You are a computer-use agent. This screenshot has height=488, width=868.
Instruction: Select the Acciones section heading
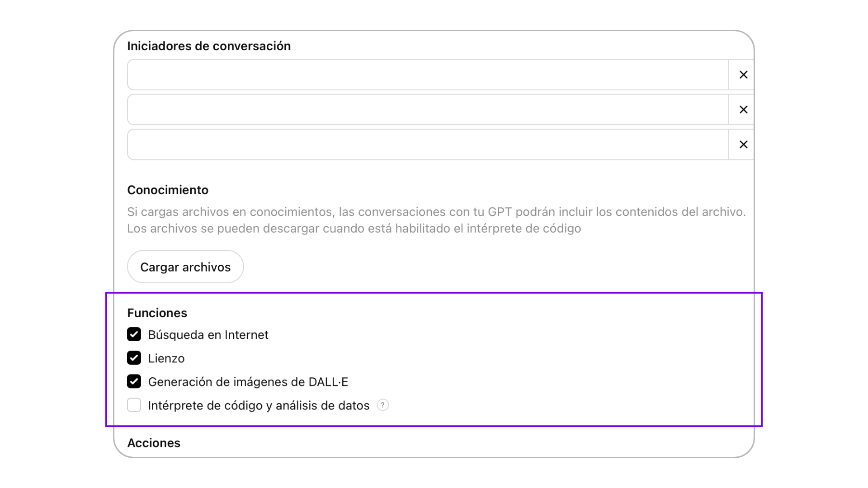pyautogui.click(x=154, y=443)
